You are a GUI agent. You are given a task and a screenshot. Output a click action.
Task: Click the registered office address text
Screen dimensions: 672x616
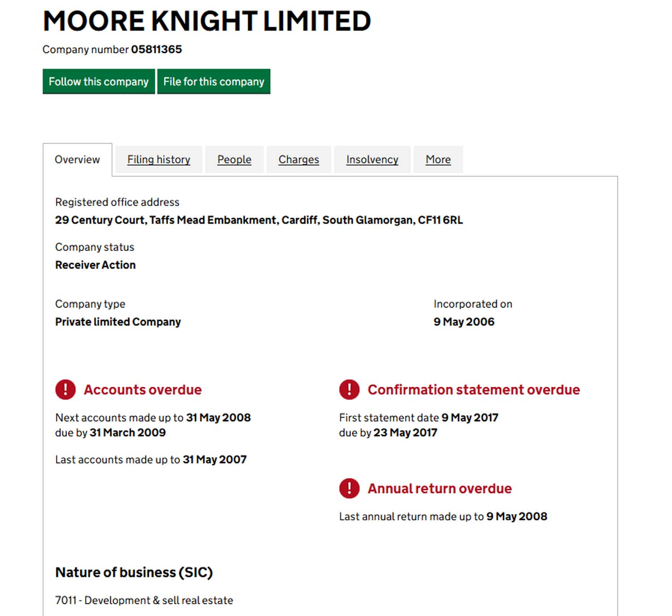coord(259,220)
